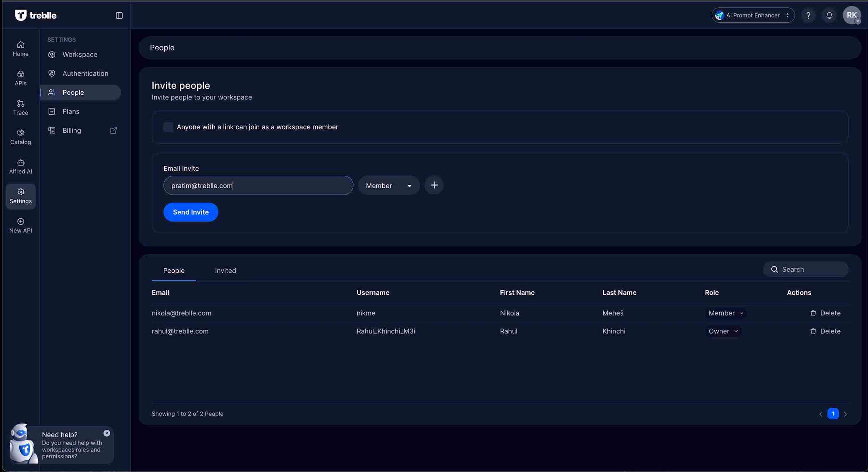Add another email row with plus button
Screen dimensions: 868x472
click(434, 185)
